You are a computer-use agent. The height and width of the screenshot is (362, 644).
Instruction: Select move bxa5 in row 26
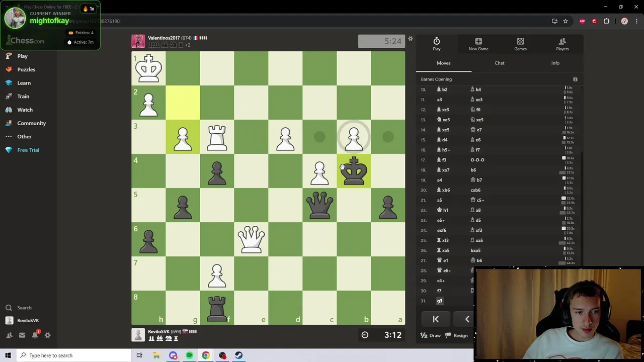tap(475, 250)
